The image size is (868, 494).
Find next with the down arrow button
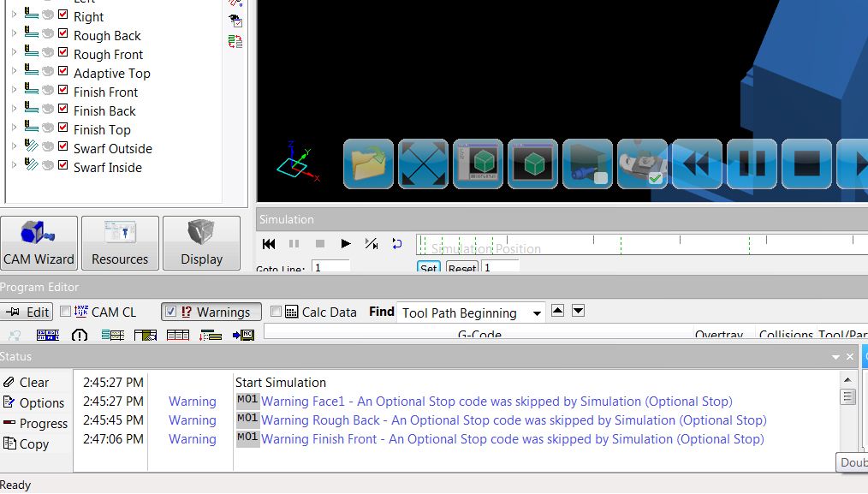pyautogui.click(x=578, y=311)
